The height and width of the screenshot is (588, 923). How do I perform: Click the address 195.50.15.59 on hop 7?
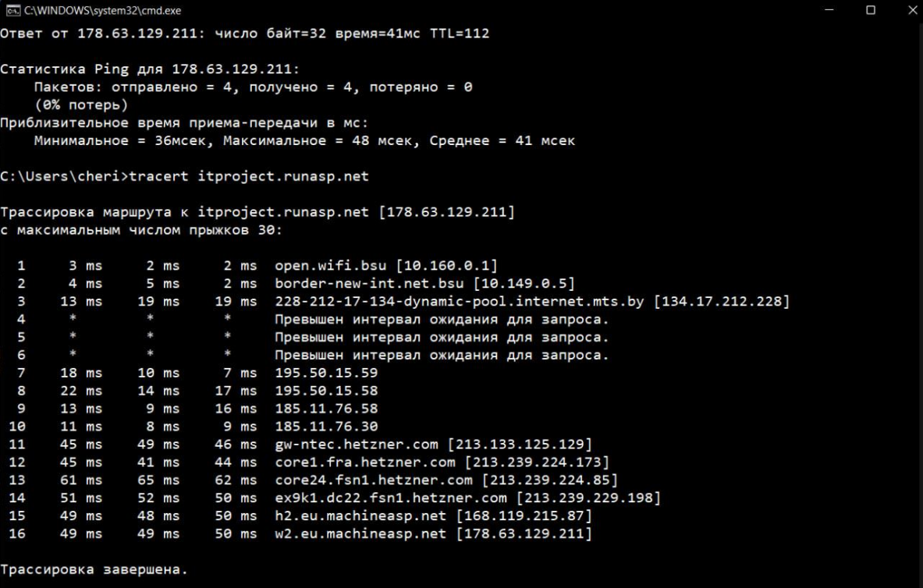[x=326, y=374]
